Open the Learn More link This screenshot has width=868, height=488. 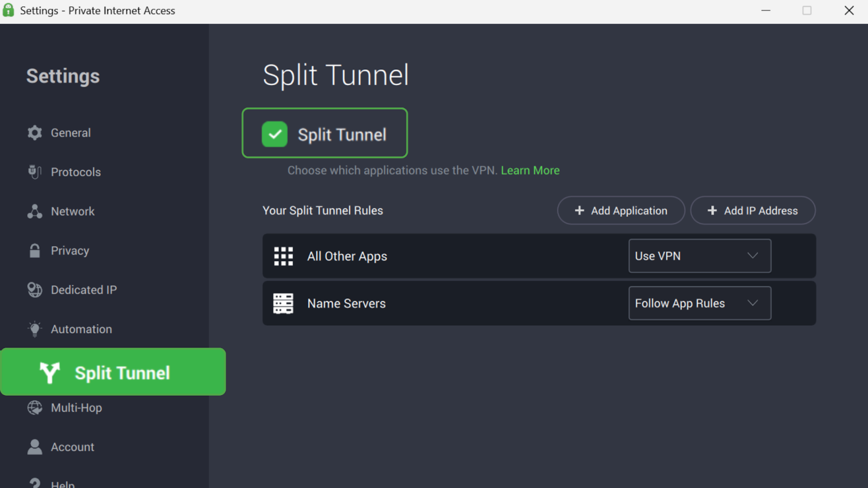[x=530, y=170]
